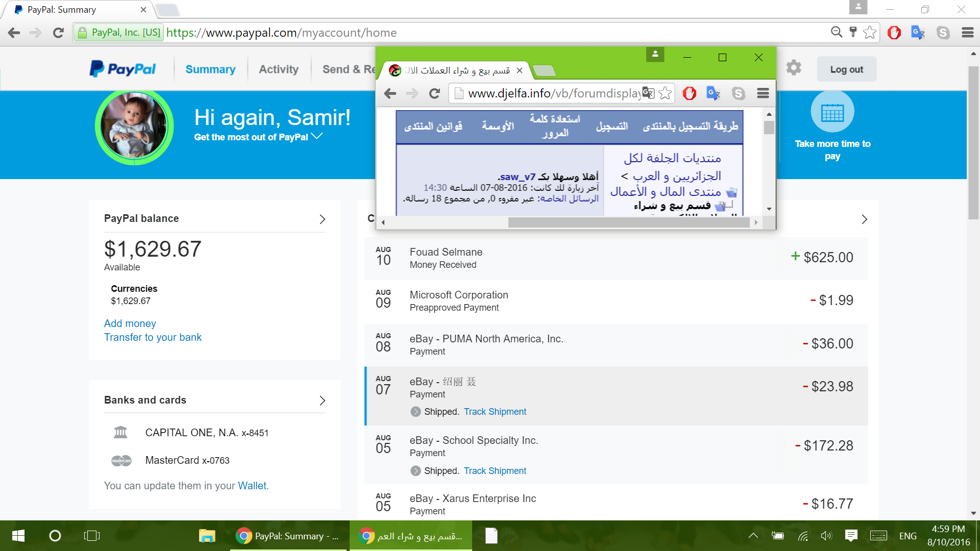Screen dimensions: 980x551
Task: Close the djelfa forum browser tab
Action: click(x=519, y=70)
